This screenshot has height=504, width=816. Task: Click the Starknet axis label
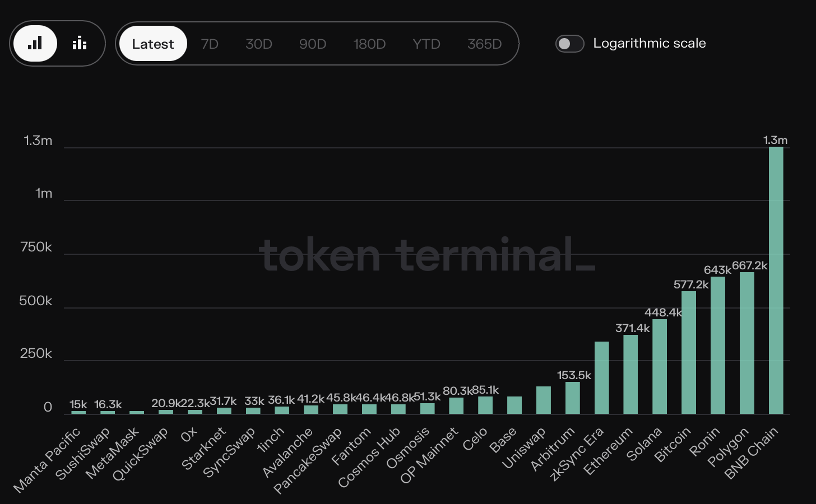point(204,449)
